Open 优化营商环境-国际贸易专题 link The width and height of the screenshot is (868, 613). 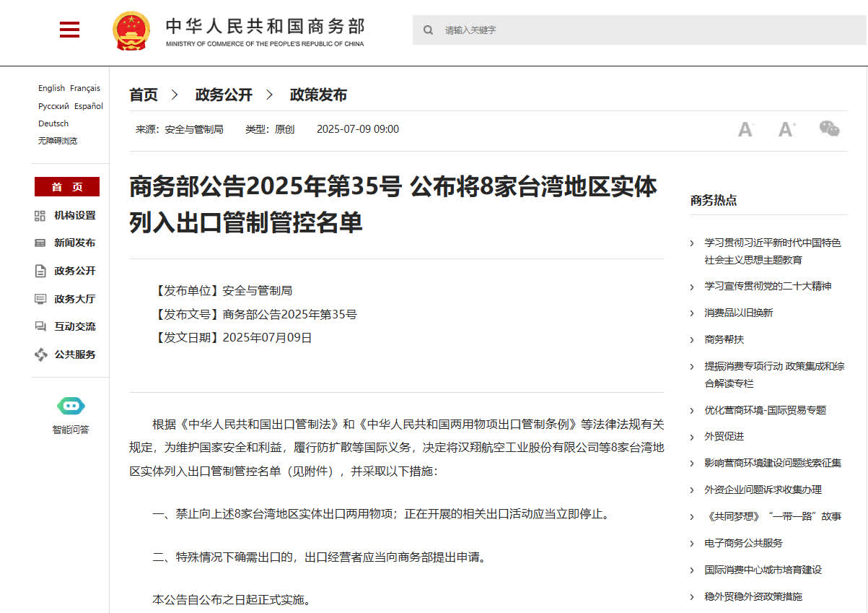point(766,410)
